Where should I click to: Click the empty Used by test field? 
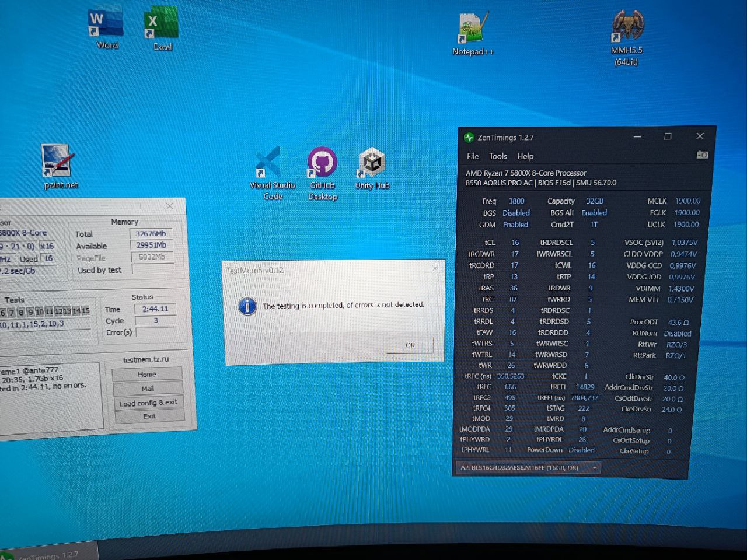pyautogui.click(x=153, y=269)
